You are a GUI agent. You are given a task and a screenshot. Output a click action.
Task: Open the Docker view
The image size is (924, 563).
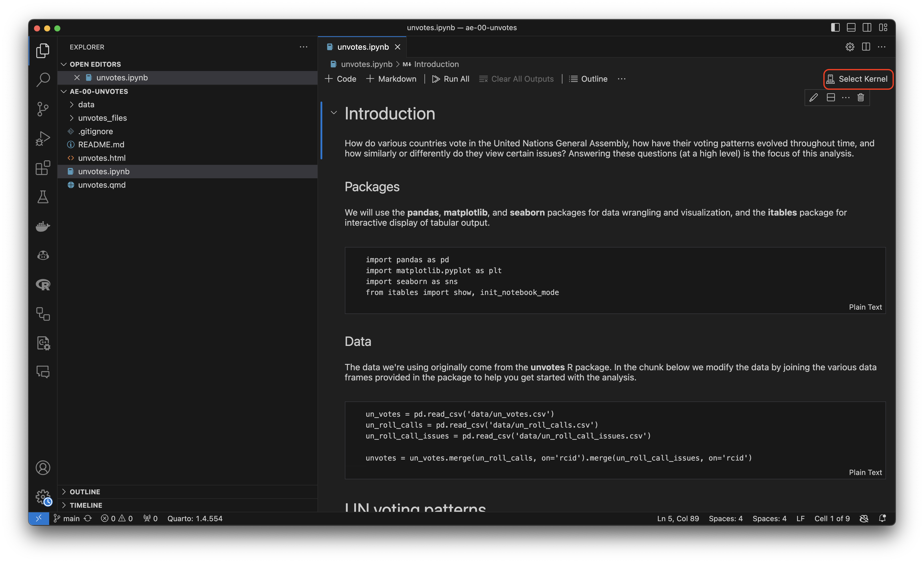[43, 226]
